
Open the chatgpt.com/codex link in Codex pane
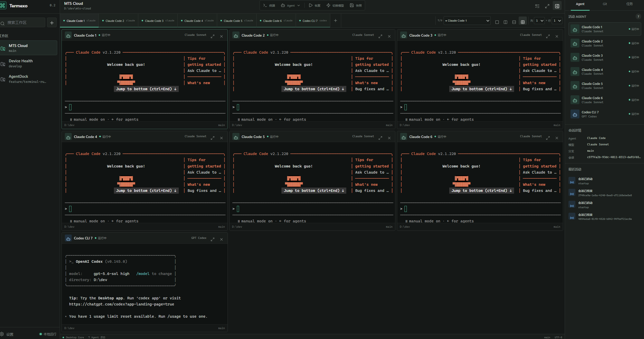click(122, 304)
